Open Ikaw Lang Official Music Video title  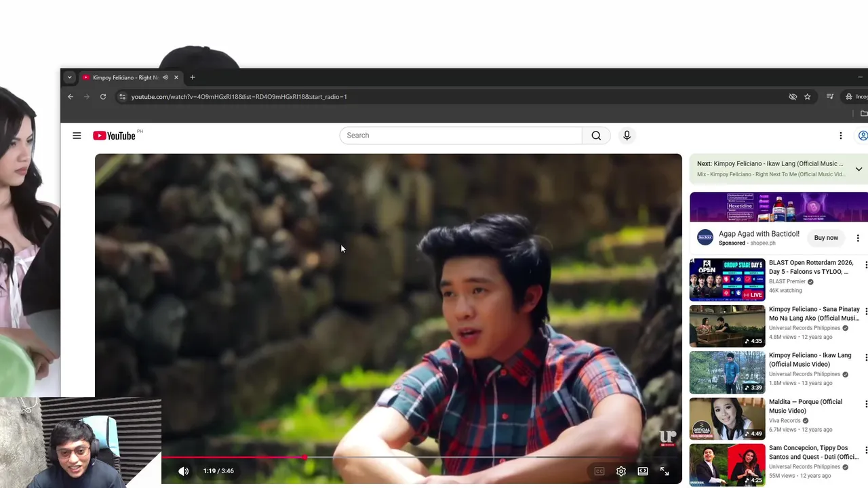810,360
